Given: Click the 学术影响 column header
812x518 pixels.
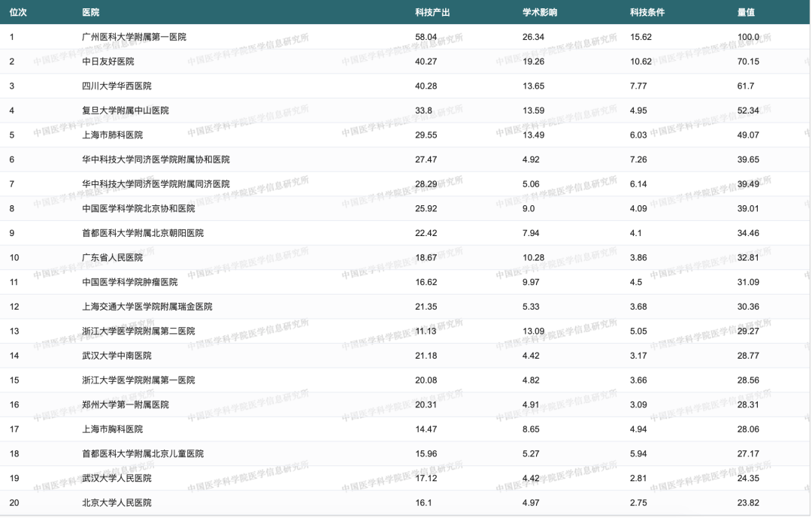Looking at the screenshot, I should pos(540,13).
